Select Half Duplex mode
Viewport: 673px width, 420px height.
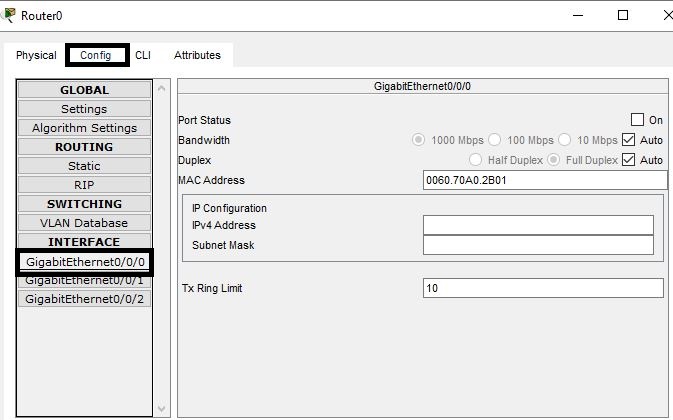point(476,160)
